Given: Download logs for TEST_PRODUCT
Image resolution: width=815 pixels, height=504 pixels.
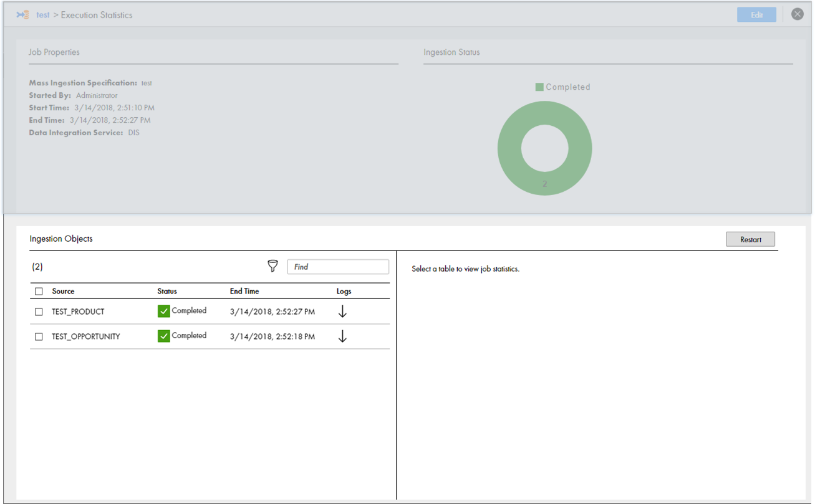Looking at the screenshot, I should click(342, 311).
